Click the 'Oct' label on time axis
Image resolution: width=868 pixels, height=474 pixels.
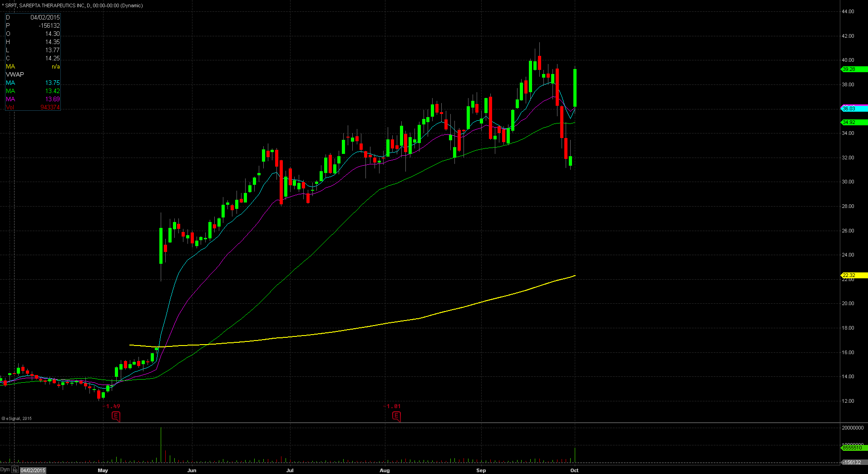coord(574,470)
